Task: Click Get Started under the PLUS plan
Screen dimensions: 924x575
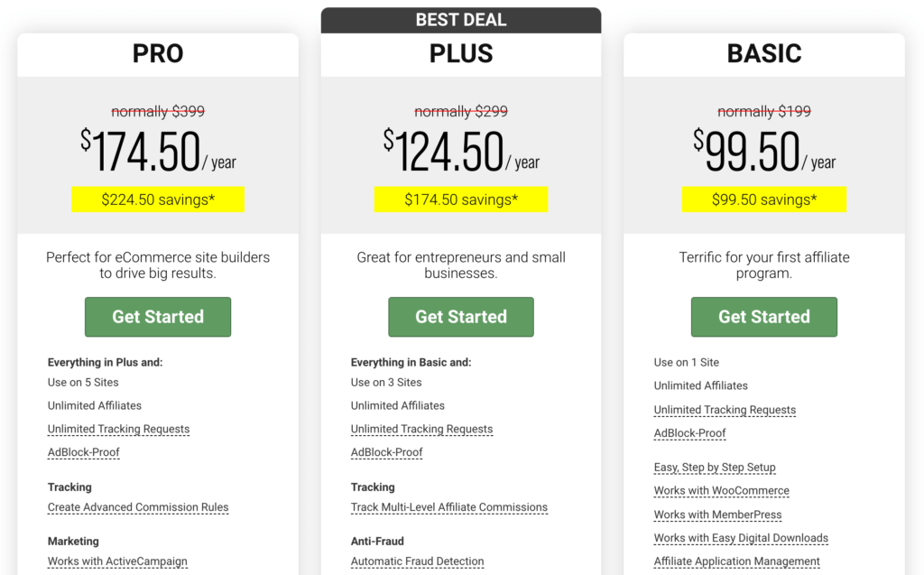Action: 460,317
